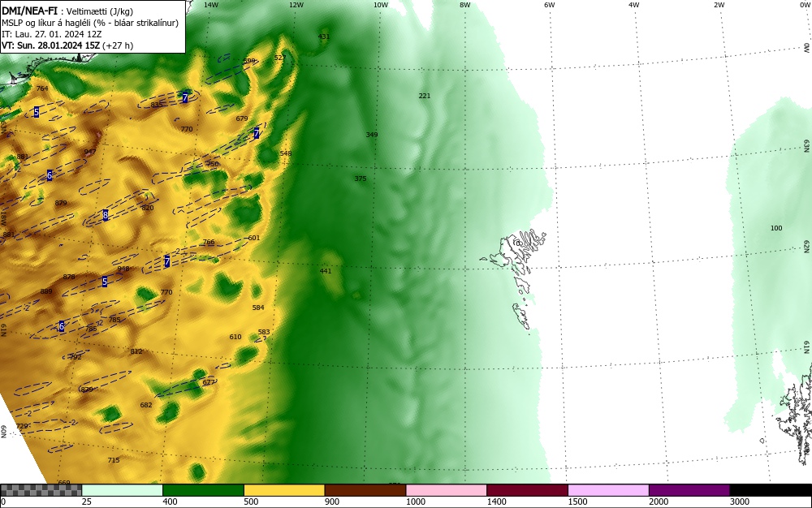Click the '14W' longitude label
Image resolution: width=812 pixels, height=508 pixels.
click(x=211, y=5)
